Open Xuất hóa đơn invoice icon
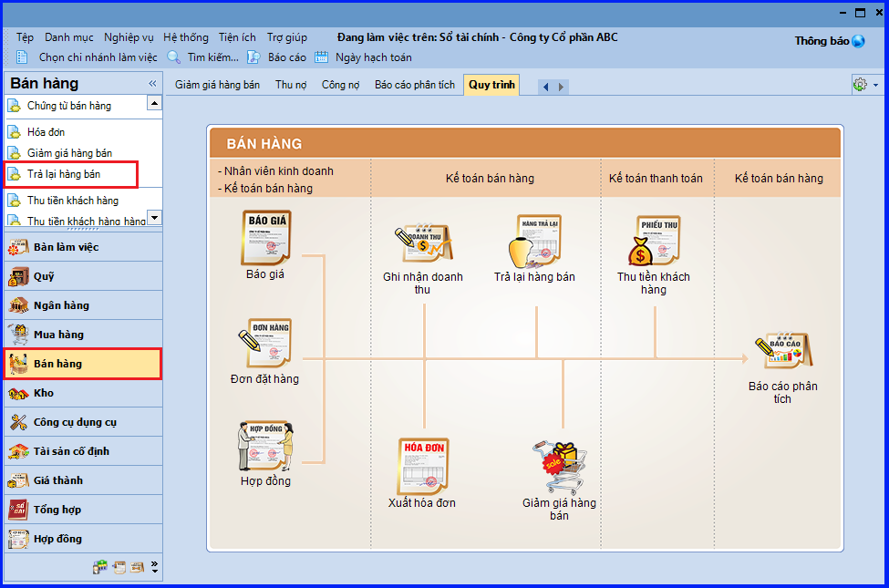The height and width of the screenshot is (588, 889). point(423,466)
